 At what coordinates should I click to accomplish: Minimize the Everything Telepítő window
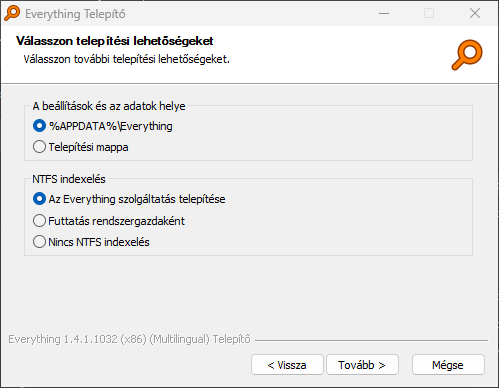384,14
